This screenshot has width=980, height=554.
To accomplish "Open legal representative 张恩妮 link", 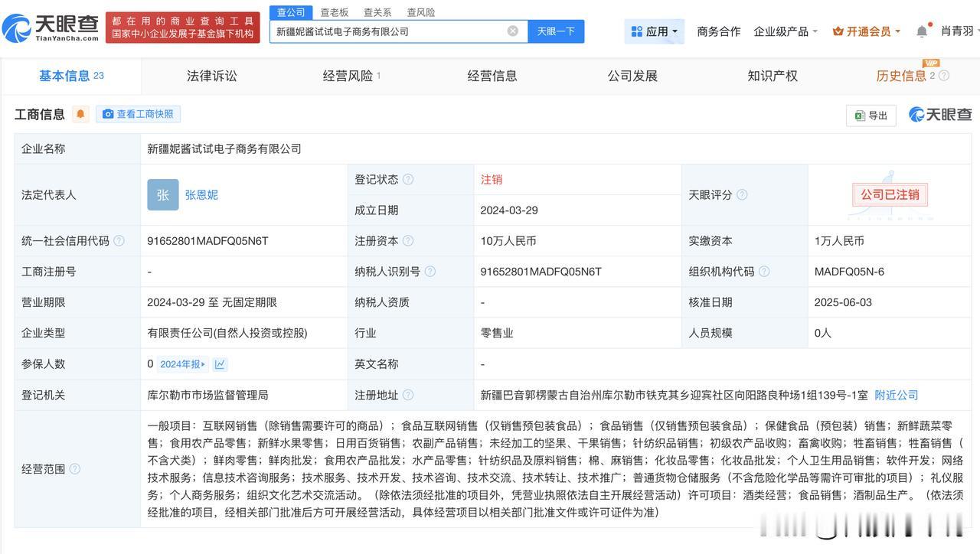I will [201, 195].
